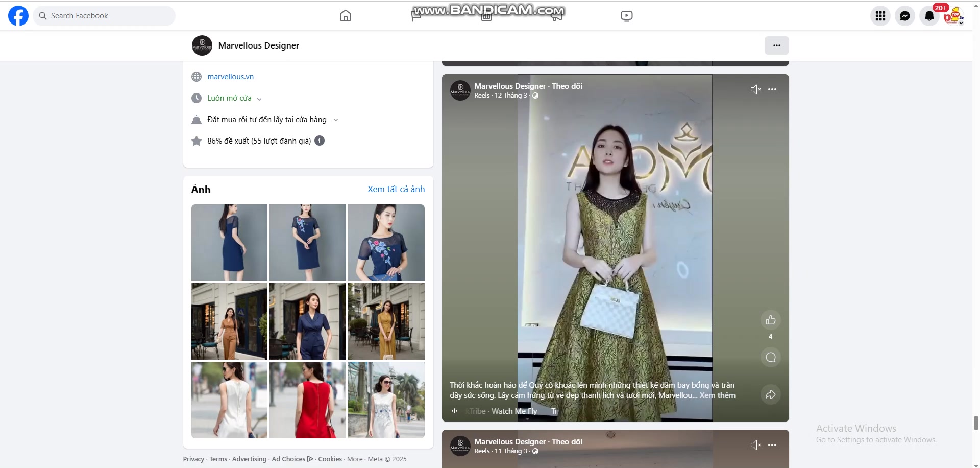Viewport: 980px width, 468px height.
Task: Open the page's three-dot options button
Action: [776, 45]
